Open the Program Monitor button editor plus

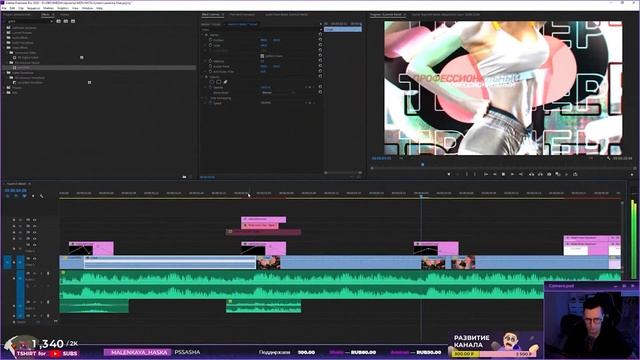(x=632, y=175)
